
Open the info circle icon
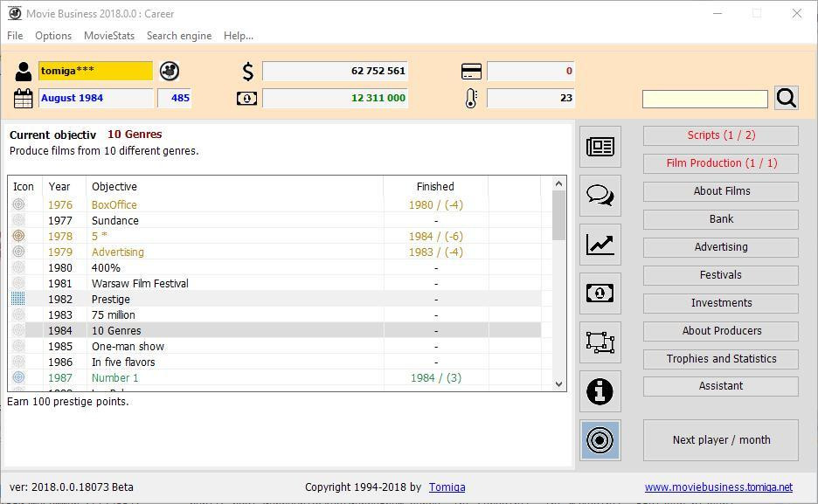click(600, 391)
